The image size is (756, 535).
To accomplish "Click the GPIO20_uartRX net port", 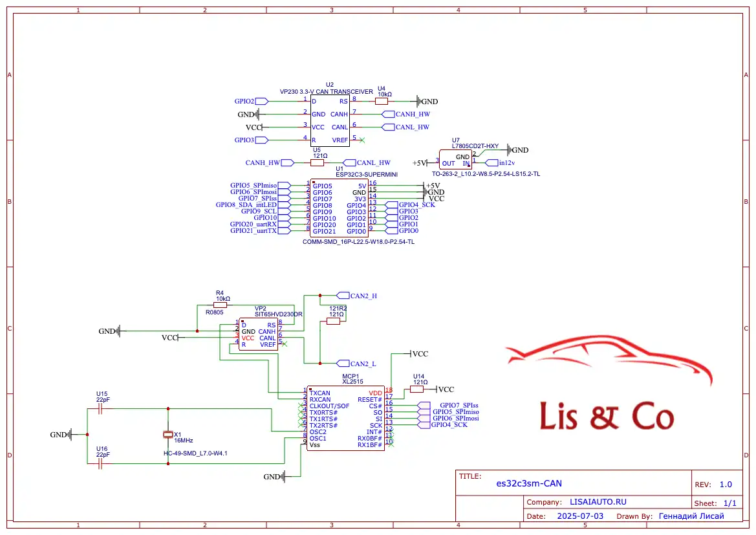I will point(284,224).
